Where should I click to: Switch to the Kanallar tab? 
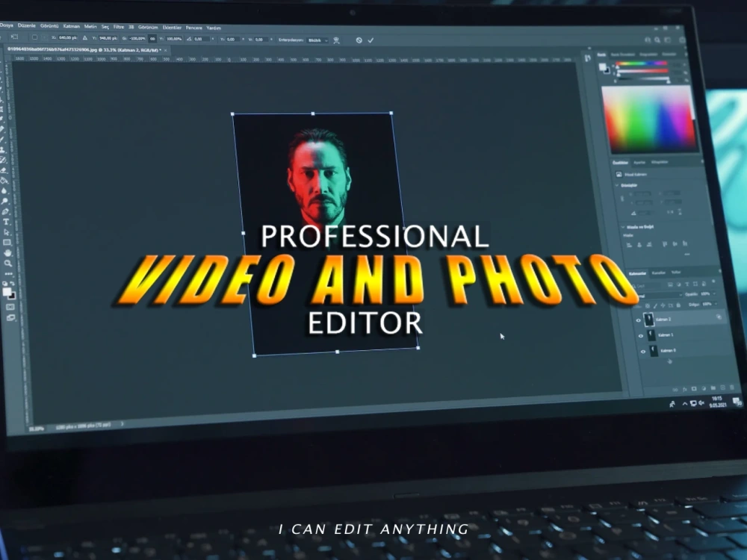pos(658,273)
